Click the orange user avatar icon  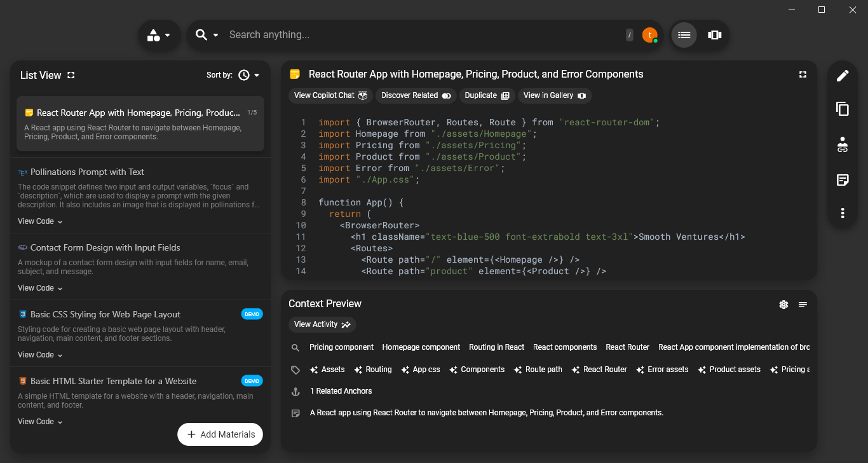tap(649, 35)
